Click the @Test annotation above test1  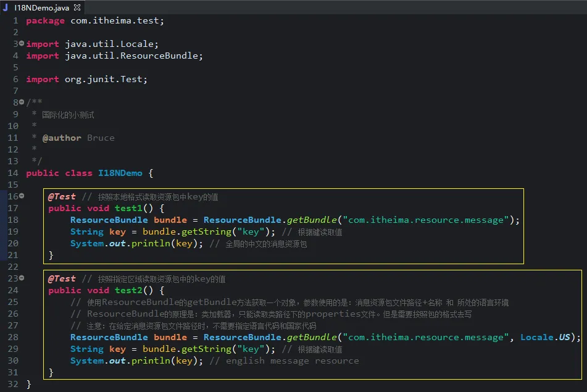[x=62, y=196]
